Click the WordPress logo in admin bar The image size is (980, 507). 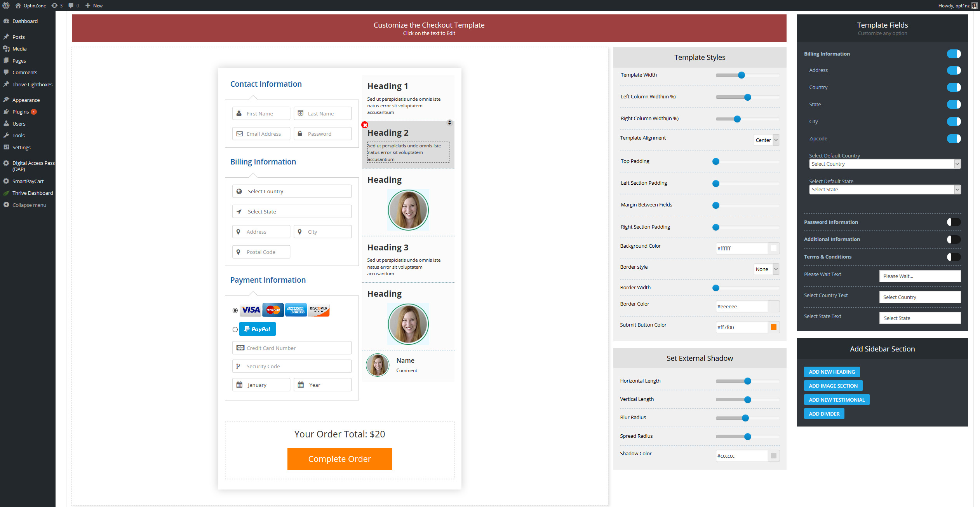(x=6, y=5)
